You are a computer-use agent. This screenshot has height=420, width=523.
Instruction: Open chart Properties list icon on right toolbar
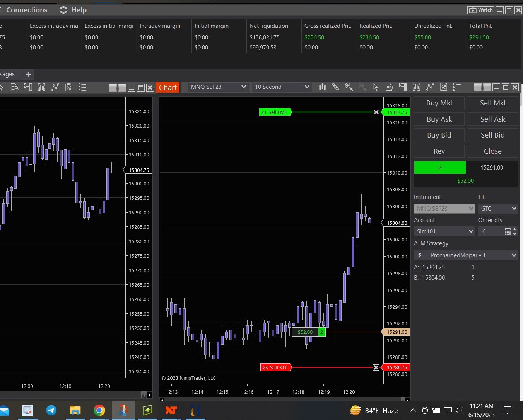pyautogui.click(x=457, y=87)
